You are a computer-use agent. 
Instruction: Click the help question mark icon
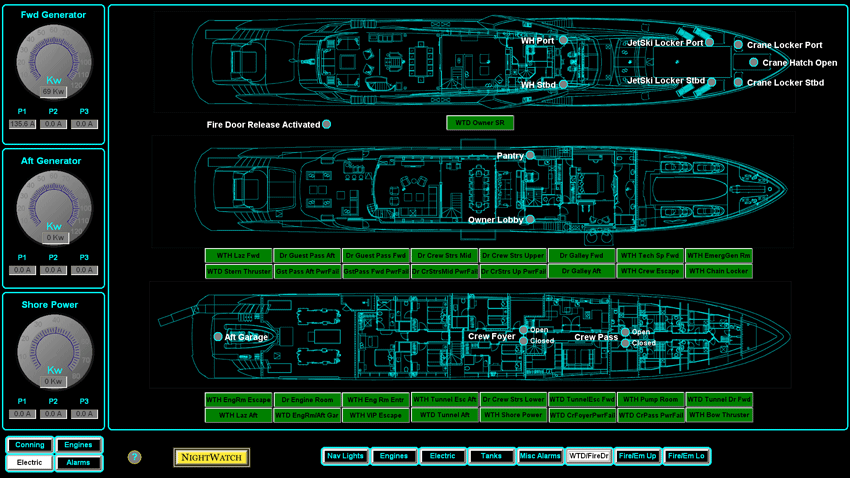click(135, 457)
